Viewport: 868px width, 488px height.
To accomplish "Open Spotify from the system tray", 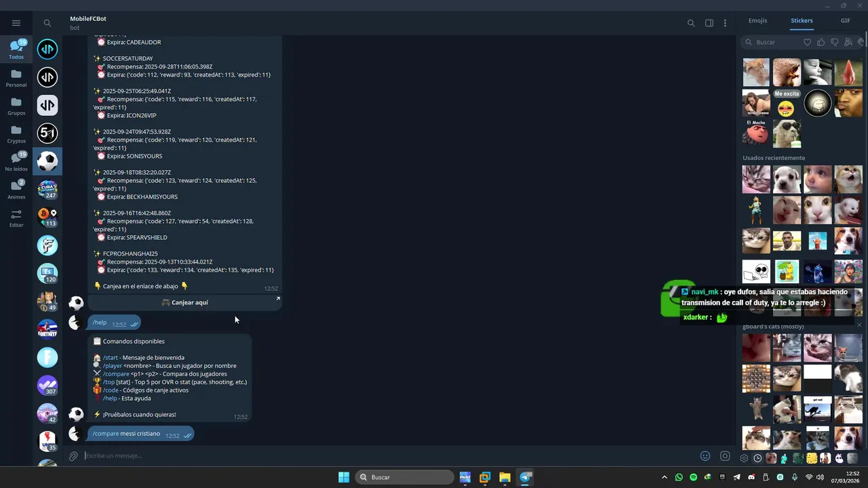I will [693, 477].
